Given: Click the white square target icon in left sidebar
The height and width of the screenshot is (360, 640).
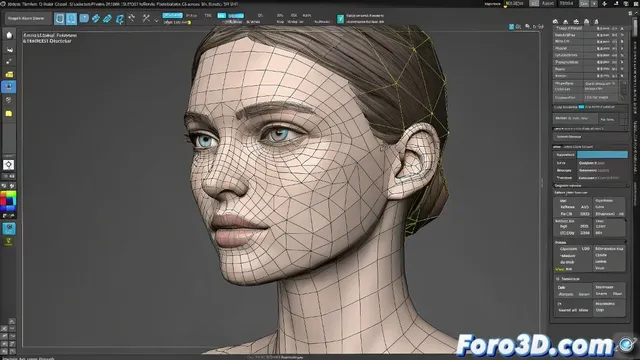Looking at the screenshot, I should point(9,165).
